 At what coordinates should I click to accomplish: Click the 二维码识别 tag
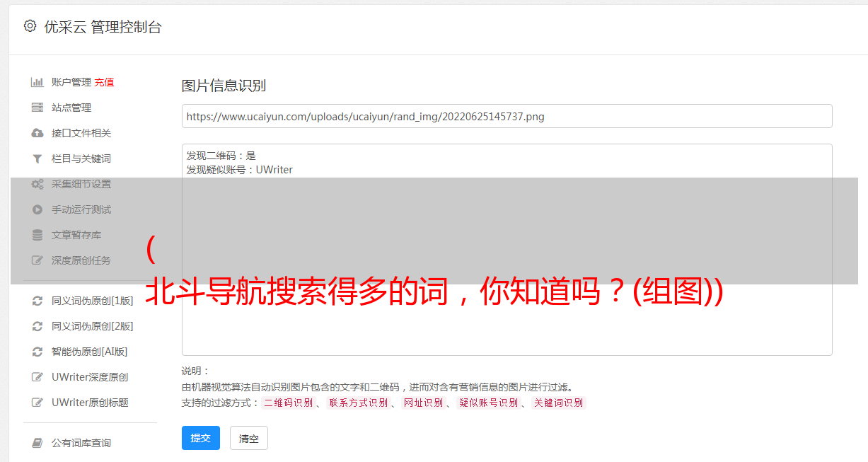tap(289, 403)
